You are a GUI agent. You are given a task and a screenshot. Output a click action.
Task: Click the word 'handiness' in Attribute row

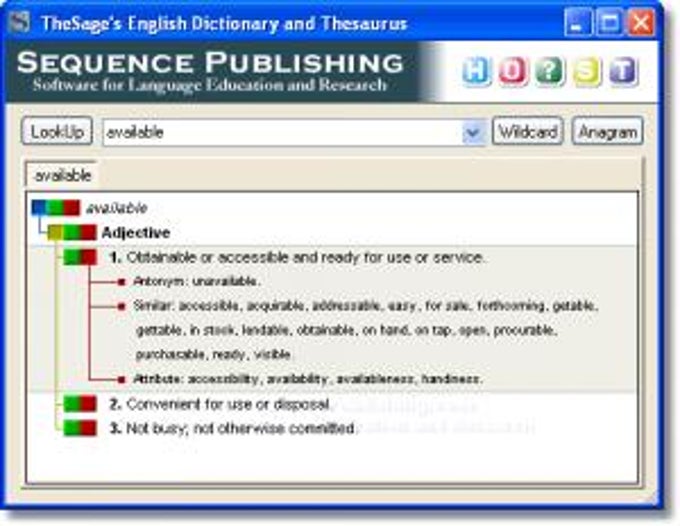[x=450, y=379]
